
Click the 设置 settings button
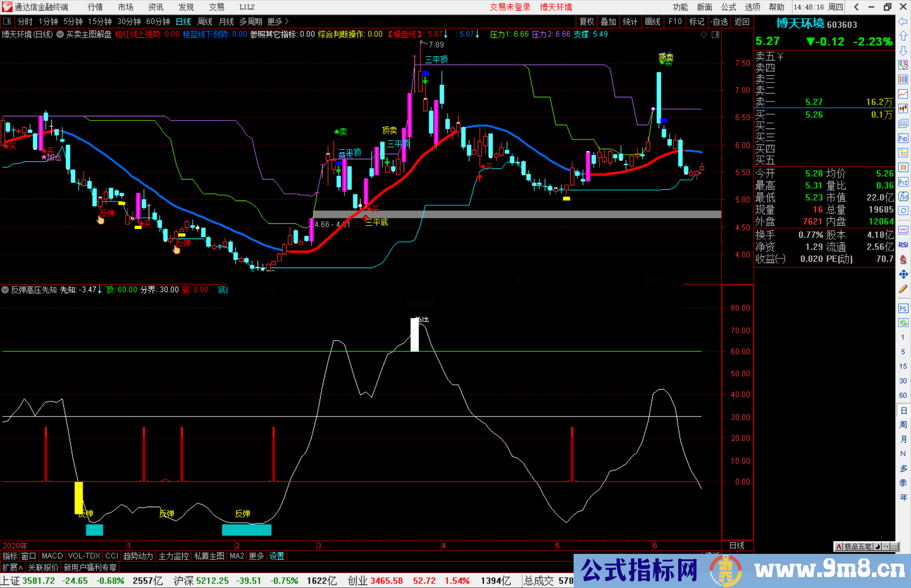(277, 556)
